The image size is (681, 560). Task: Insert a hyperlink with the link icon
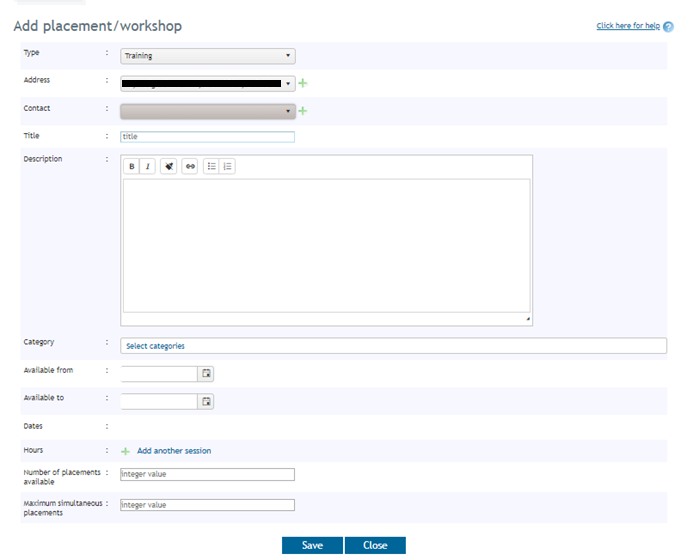click(x=190, y=166)
